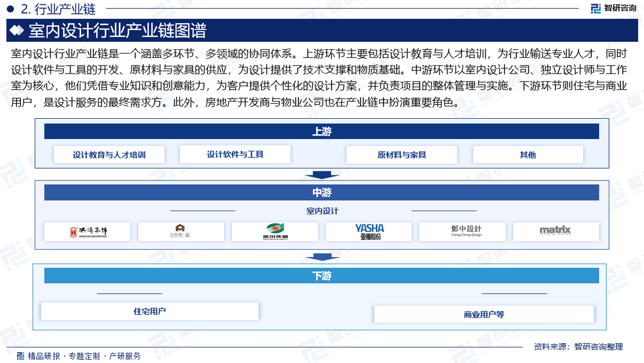Click the 郑中设计 Cheng Chung Design logo
644x363 pixels.
[462, 231]
